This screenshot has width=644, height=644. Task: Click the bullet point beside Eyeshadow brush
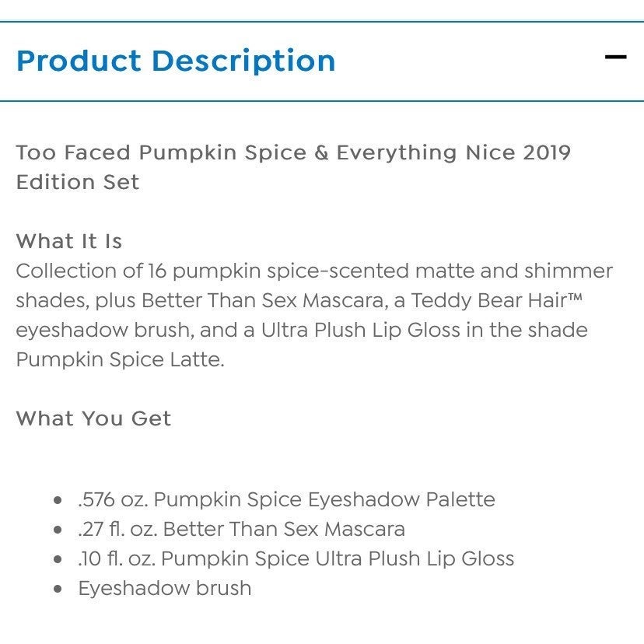pos(58,589)
